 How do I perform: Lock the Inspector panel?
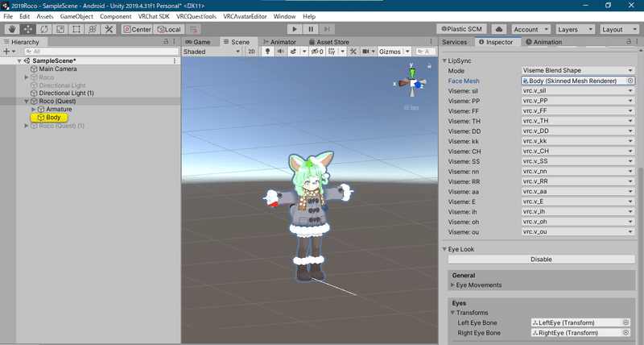(x=629, y=42)
